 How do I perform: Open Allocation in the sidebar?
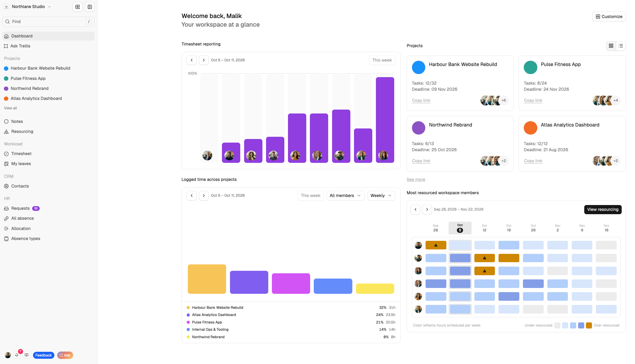click(49, 229)
